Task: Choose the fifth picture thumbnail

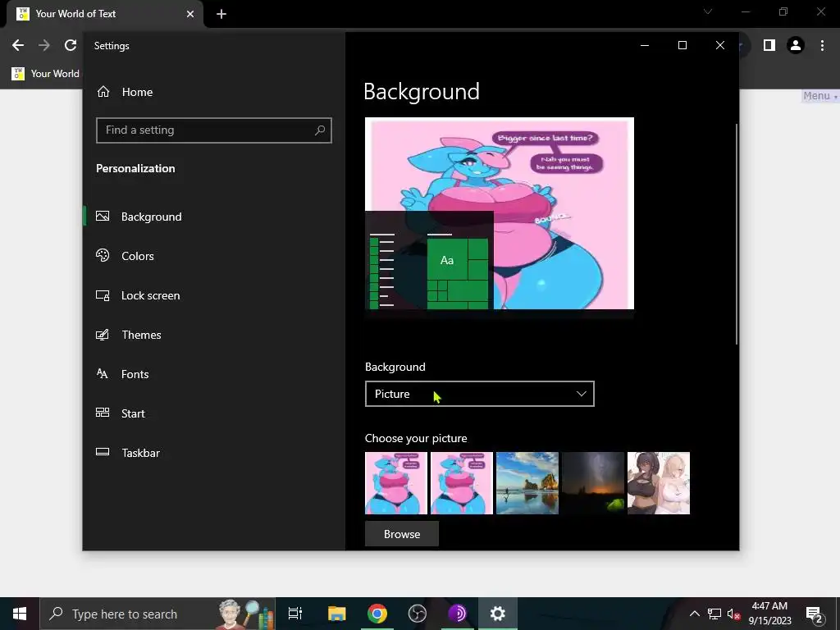Action: 659,483
